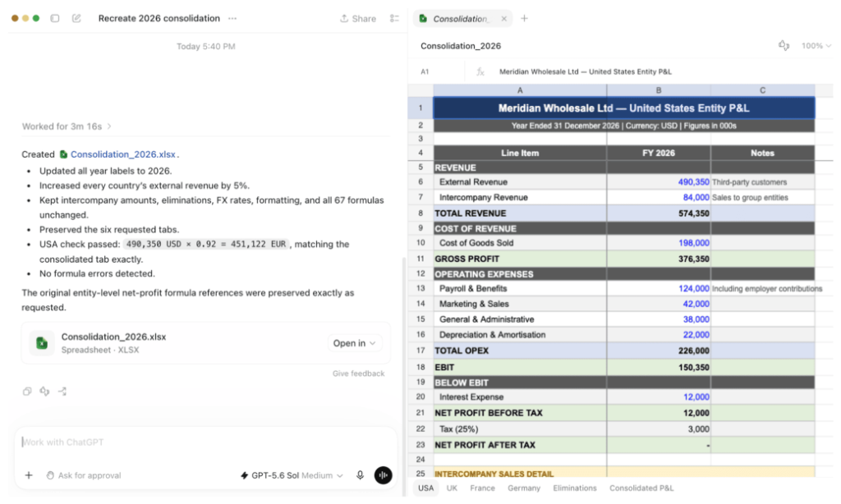Select TOTAL OPEX value 226,000

coord(659,351)
